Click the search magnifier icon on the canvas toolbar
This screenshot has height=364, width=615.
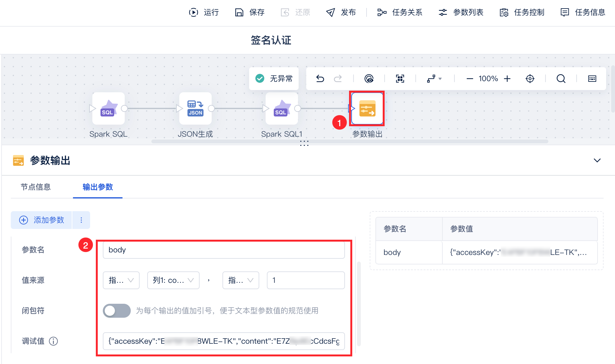(x=561, y=79)
